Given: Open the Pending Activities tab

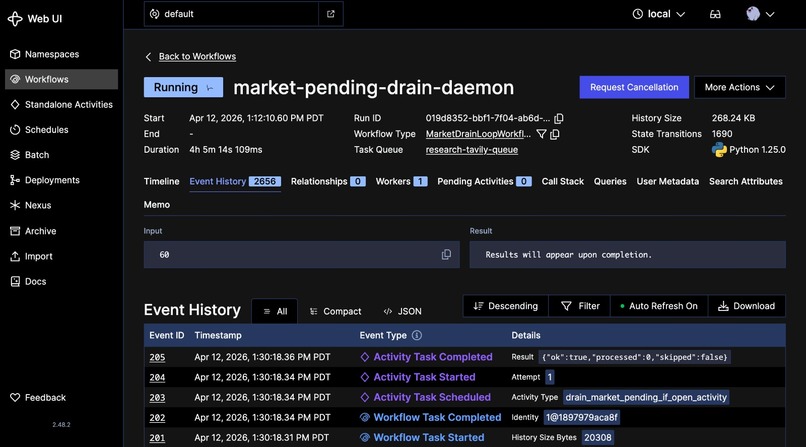Looking at the screenshot, I should [484, 181].
